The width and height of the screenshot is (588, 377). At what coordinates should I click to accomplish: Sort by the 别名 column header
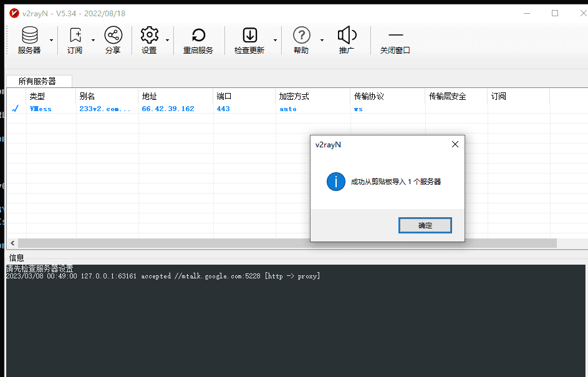pos(107,96)
